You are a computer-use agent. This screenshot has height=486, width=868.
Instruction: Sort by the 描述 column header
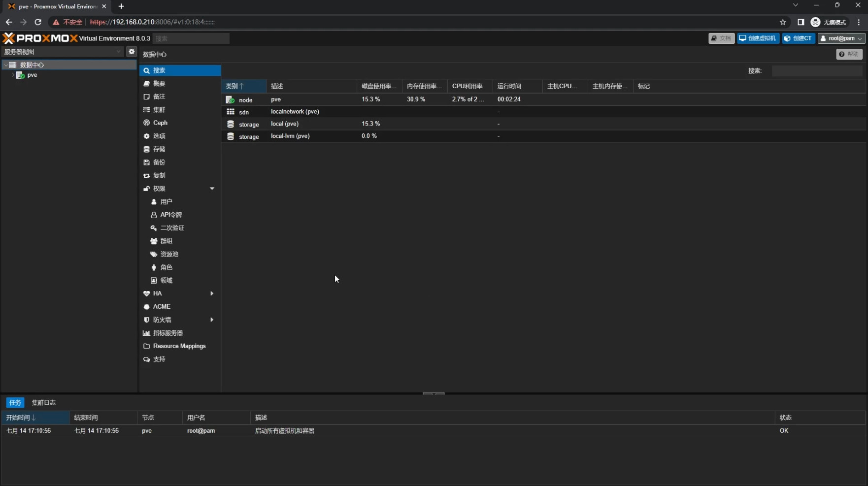[311, 86]
